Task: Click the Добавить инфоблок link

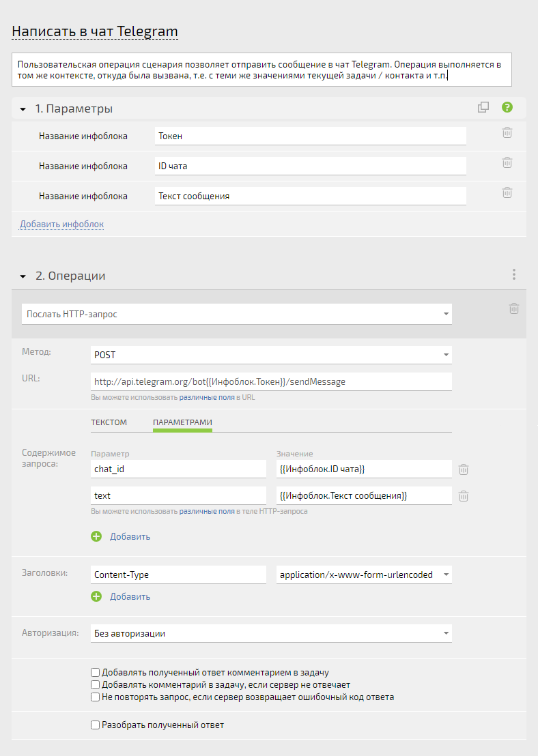Action: [x=61, y=224]
